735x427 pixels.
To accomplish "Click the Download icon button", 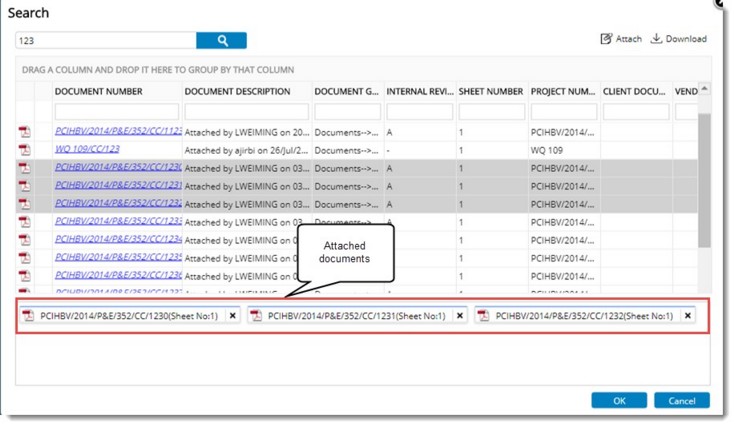I will coord(678,39).
